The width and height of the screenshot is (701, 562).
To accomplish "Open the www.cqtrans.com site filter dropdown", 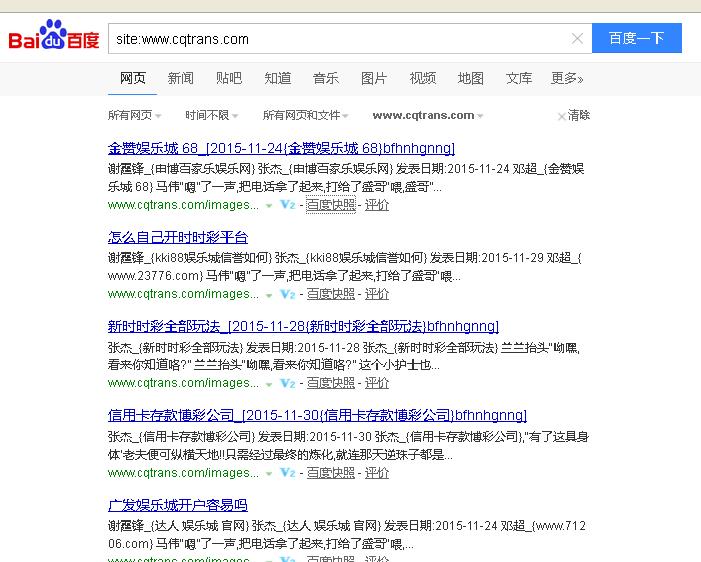I will [428, 115].
